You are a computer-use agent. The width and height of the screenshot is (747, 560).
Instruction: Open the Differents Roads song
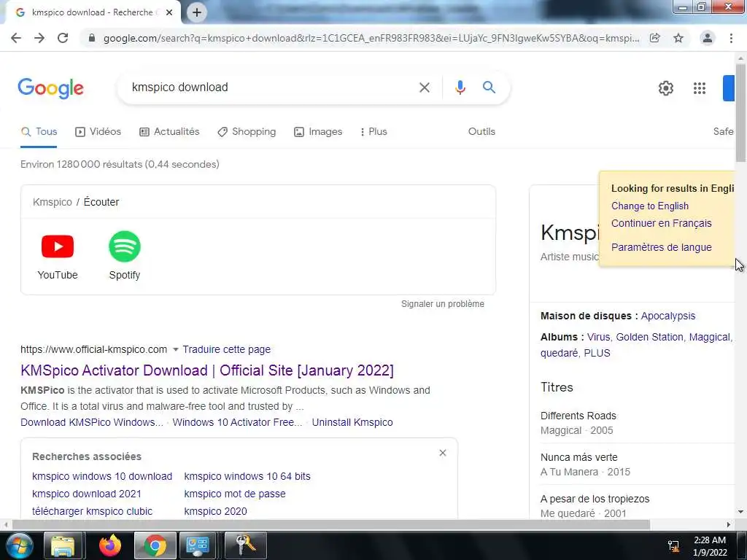coord(578,416)
